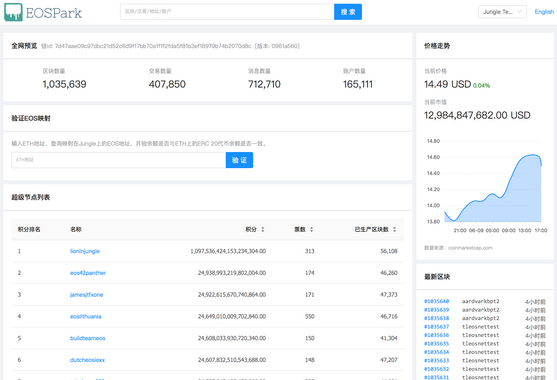
Task: Open the lioninjungle producer link
Action: (85, 251)
